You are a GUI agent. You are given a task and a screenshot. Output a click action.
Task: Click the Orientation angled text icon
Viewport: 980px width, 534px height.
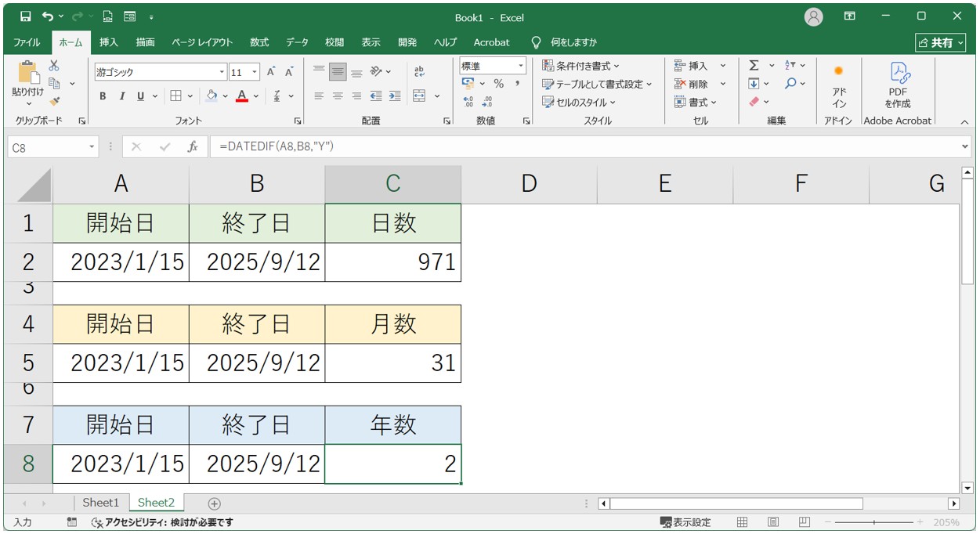(377, 72)
